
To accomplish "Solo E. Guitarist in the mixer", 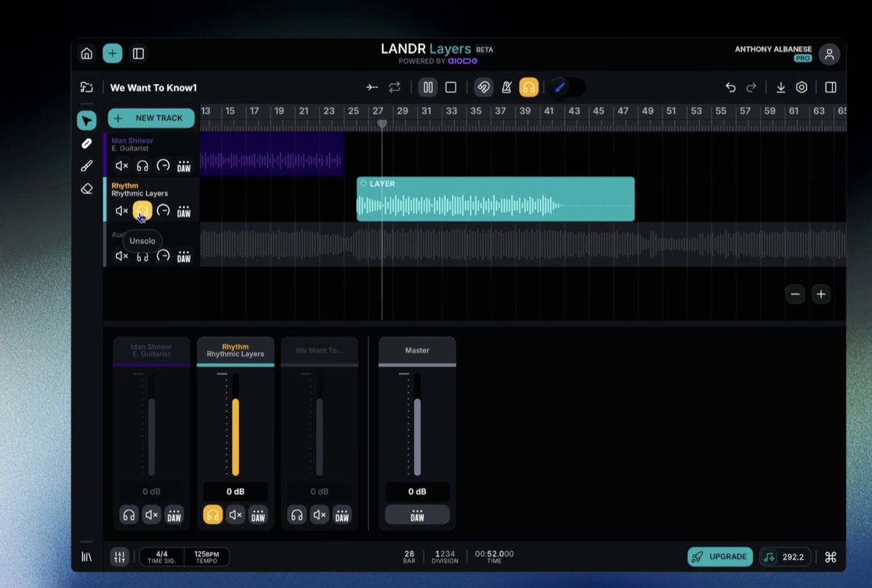I will pos(129,515).
